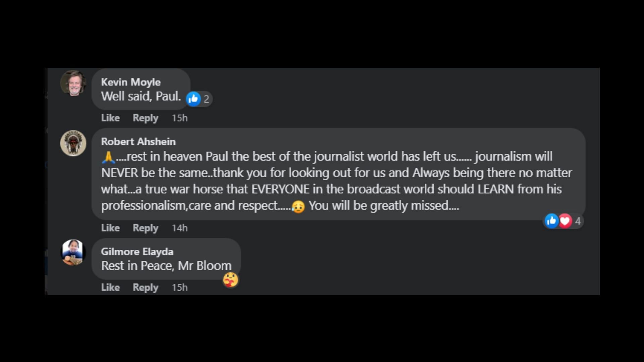The image size is (644, 362).
Task: Open Robert Ahshein's profile name link
Action: pyautogui.click(x=138, y=141)
